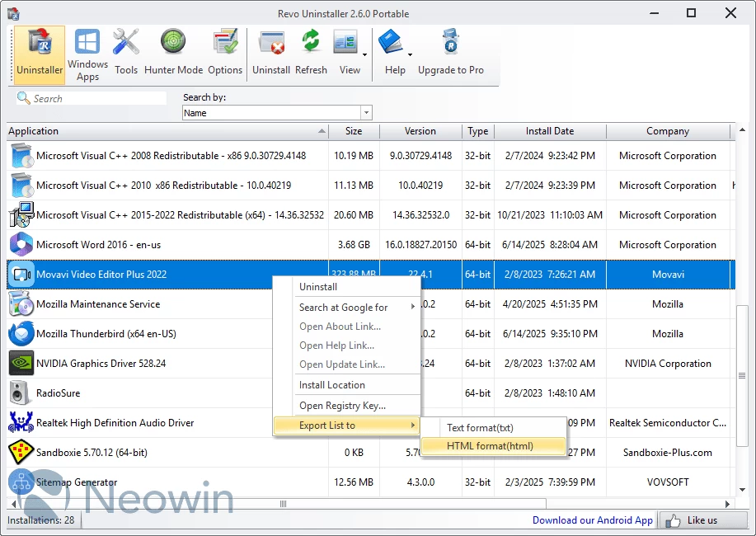Click Realtek Audio Driver crab icon
The height and width of the screenshot is (536, 756).
21,423
